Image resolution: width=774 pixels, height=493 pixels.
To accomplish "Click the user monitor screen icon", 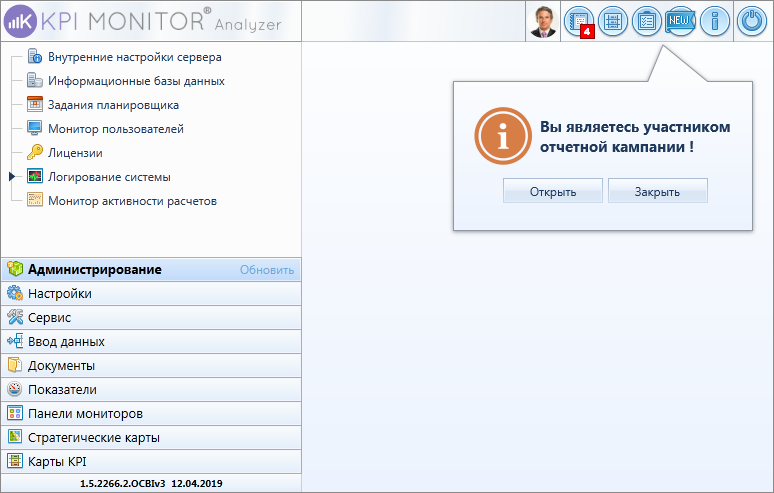I will [35, 128].
